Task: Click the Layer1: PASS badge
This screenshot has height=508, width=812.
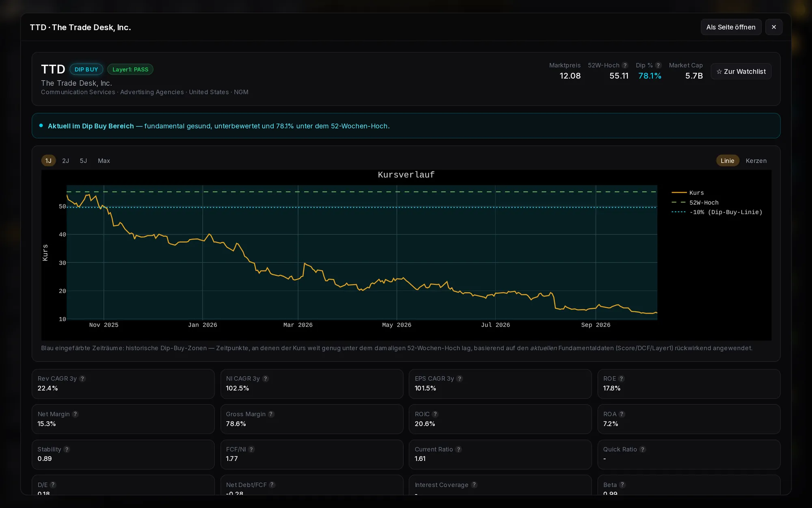Action: pos(130,69)
